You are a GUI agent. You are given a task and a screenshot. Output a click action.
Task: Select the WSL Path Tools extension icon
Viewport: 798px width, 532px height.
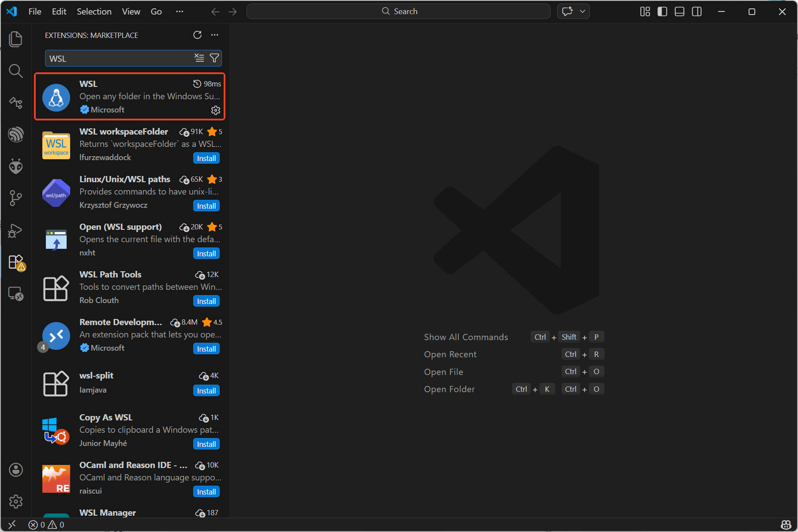(x=56, y=288)
